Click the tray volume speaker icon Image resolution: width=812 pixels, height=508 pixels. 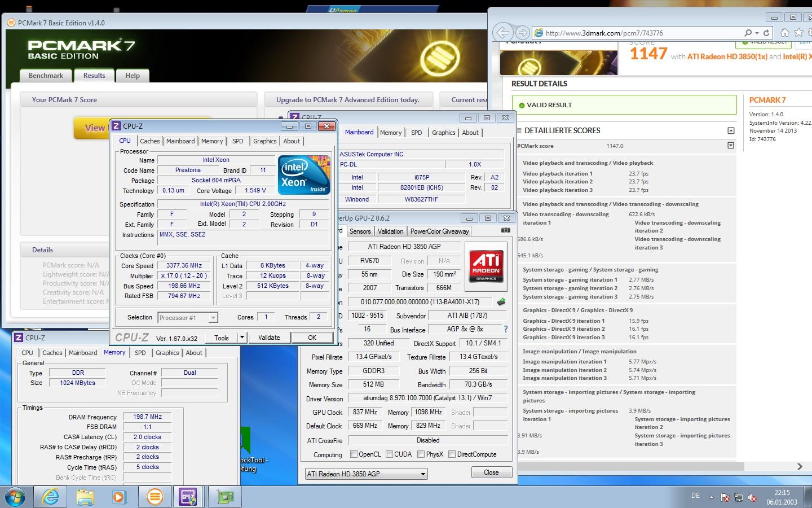click(x=752, y=497)
